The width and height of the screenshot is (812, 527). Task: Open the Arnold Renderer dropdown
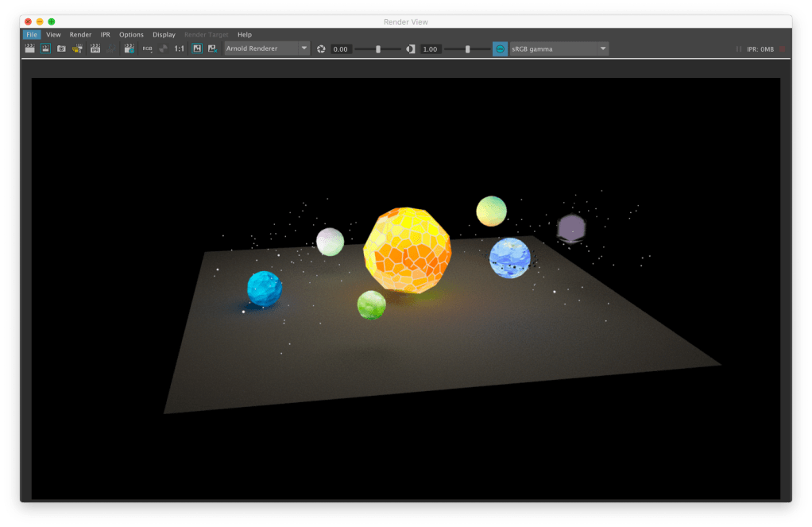tap(267, 49)
